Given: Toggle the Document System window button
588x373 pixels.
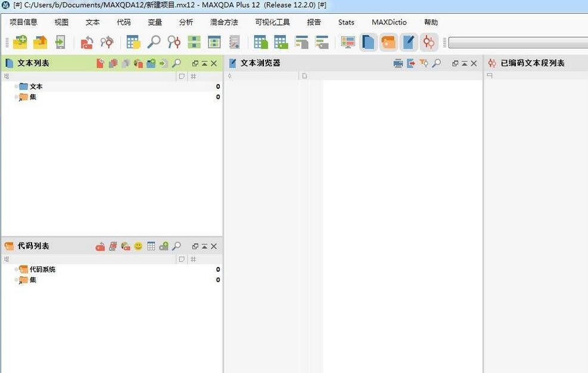Looking at the screenshot, I should click(368, 42).
